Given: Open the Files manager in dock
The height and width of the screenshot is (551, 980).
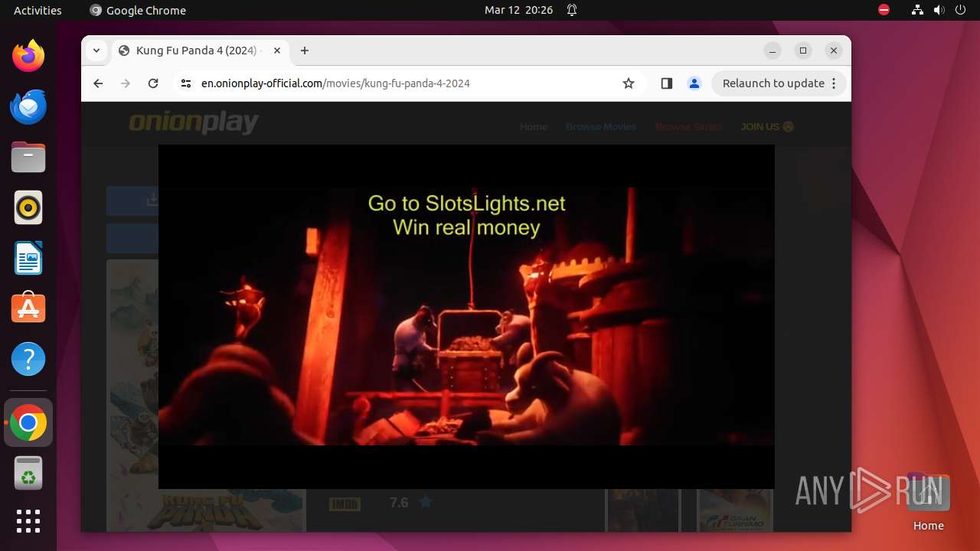Looking at the screenshot, I should pyautogui.click(x=28, y=157).
